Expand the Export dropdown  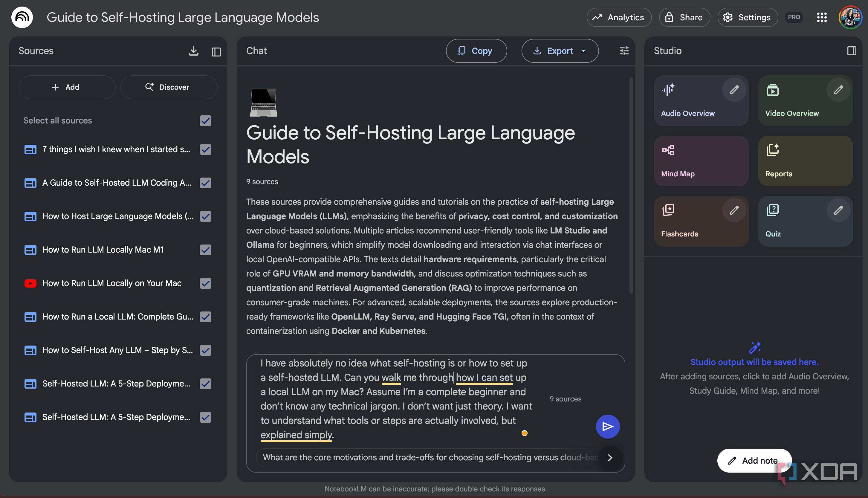(x=583, y=51)
